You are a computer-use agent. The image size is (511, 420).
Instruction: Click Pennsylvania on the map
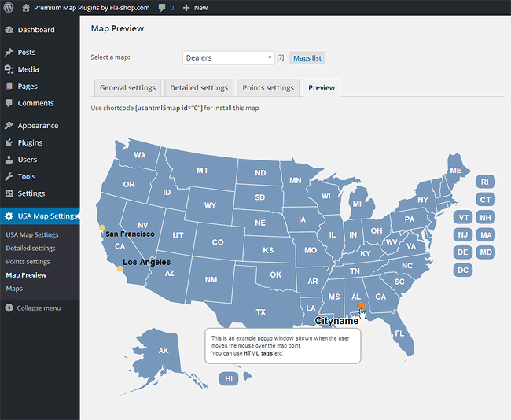[x=410, y=219]
